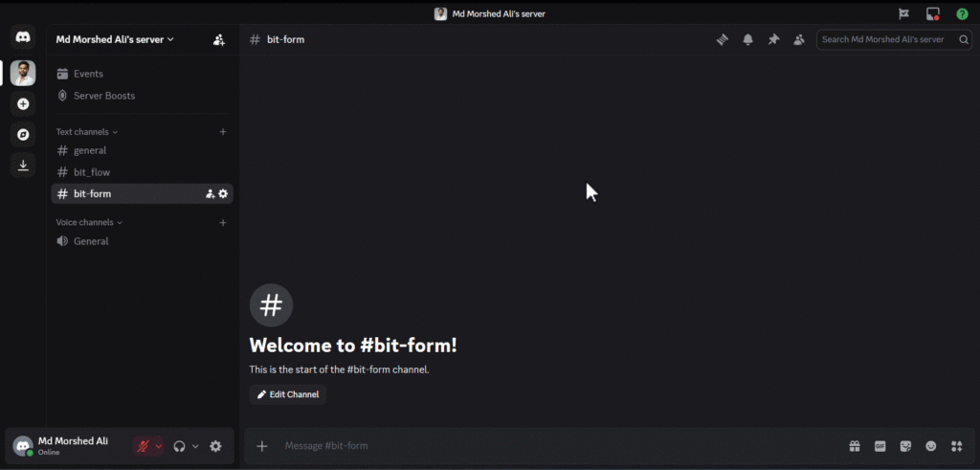Open the gift icon in message bar
The width and height of the screenshot is (980, 470).
click(855, 446)
